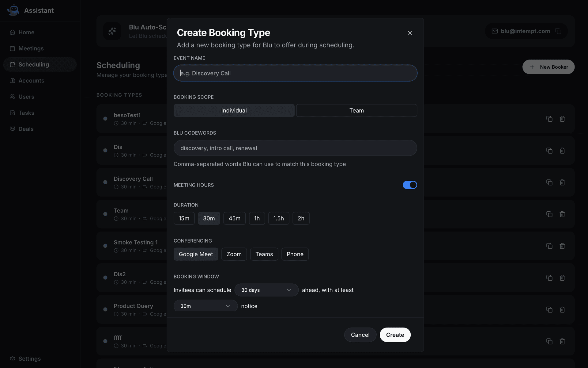The width and height of the screenshot is (588, 368).
Task: Open the 30m notice dropdown
Action: pos(205,306)
